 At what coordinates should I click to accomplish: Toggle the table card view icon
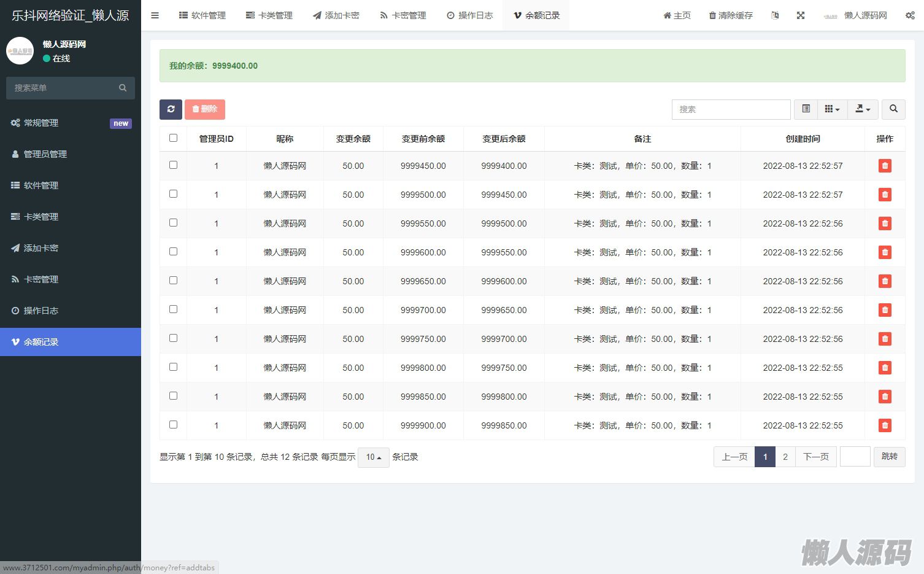(806, 109)
